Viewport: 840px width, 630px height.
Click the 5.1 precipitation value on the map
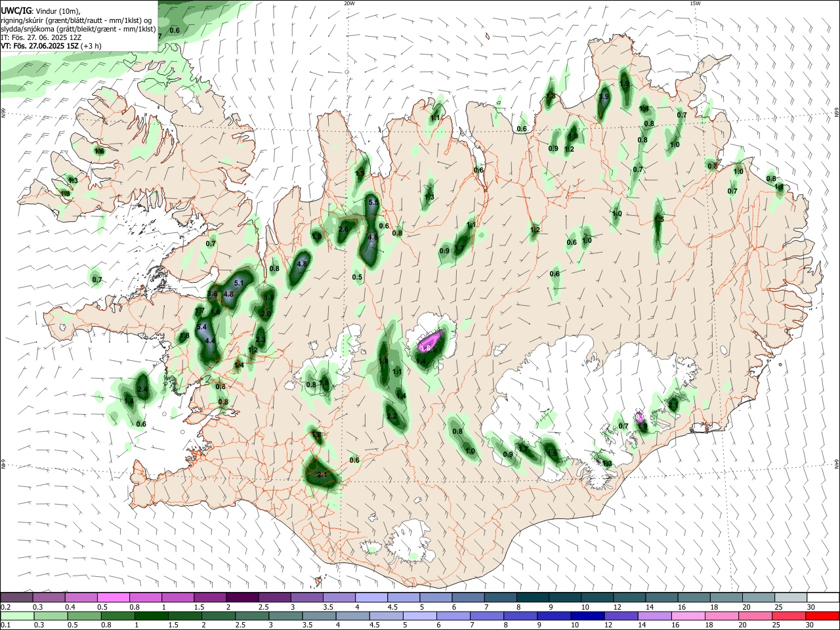pyautogui.click(x=239, y=283)
